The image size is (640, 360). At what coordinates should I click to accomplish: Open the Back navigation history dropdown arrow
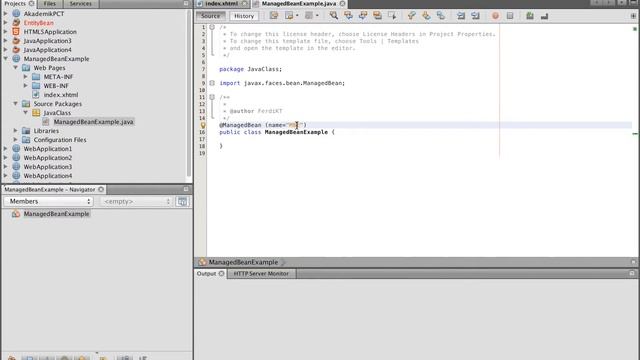coord(297,16)
